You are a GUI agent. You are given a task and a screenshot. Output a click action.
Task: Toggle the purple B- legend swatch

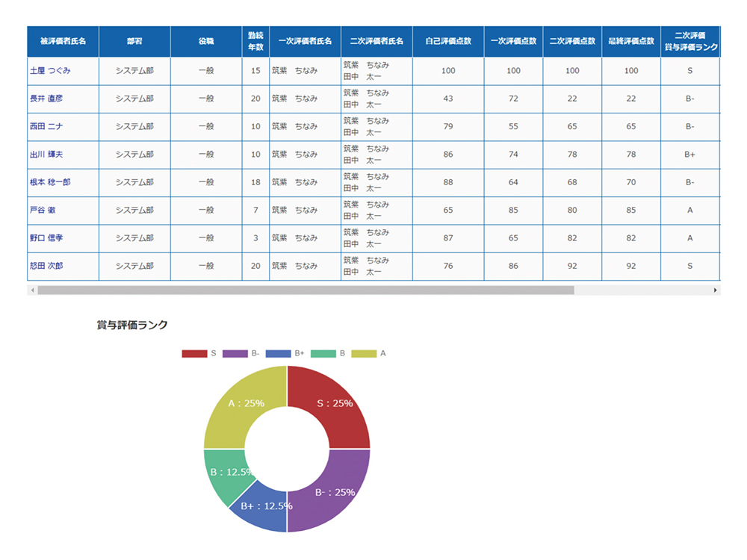(235, 353)
